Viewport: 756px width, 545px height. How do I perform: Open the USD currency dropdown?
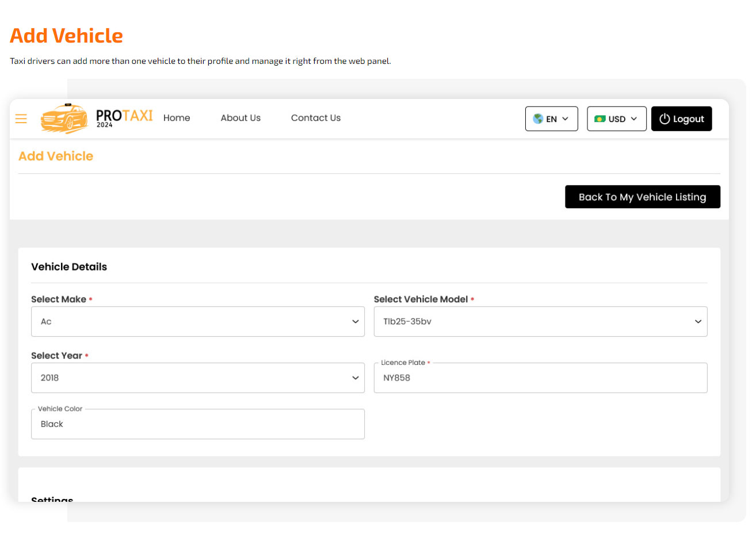[x=617, y=119]
